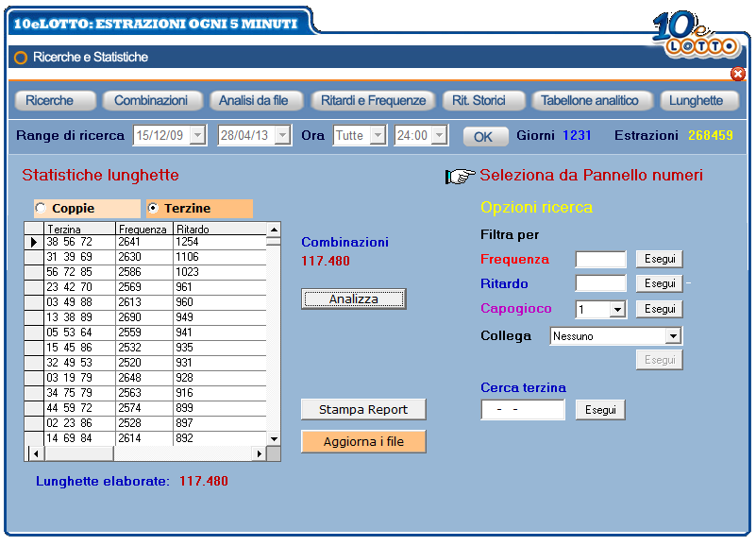Select the Coppie radio button
756x546 pixels.
point(41,208)
